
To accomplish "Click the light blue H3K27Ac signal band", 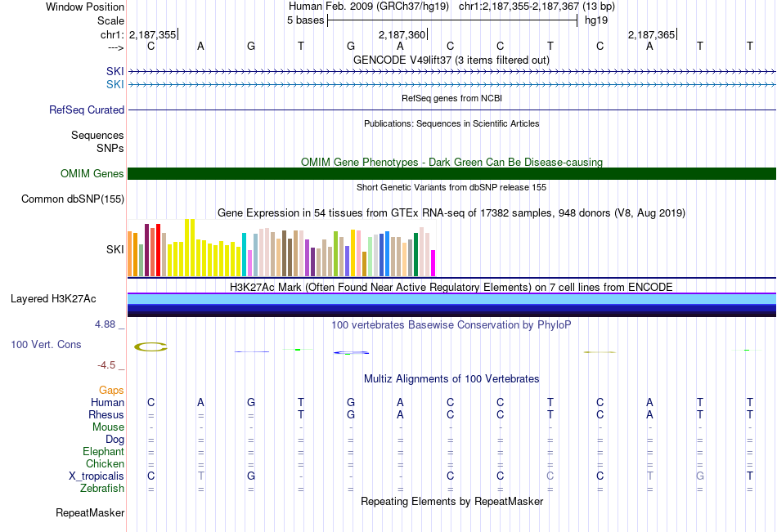I will pos(451,300).
